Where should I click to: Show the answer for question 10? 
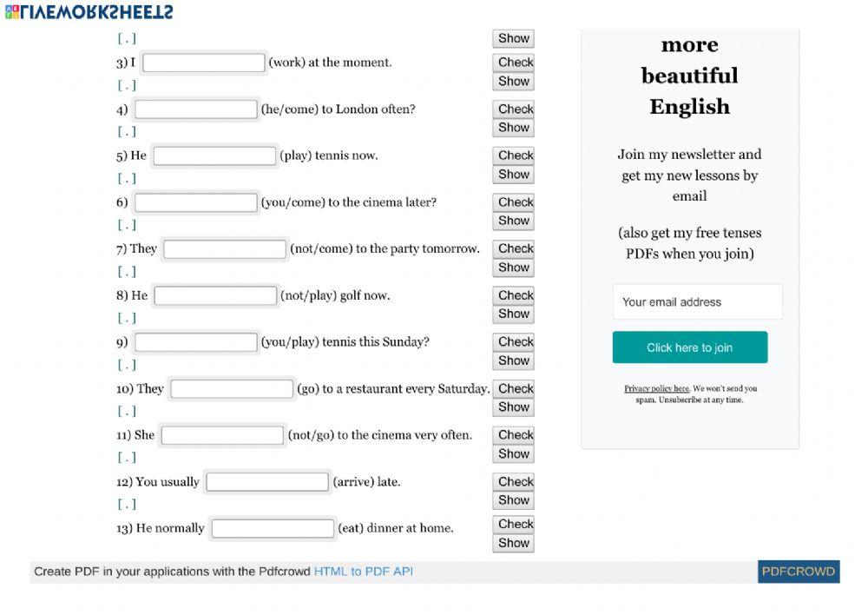coord(513,407)
